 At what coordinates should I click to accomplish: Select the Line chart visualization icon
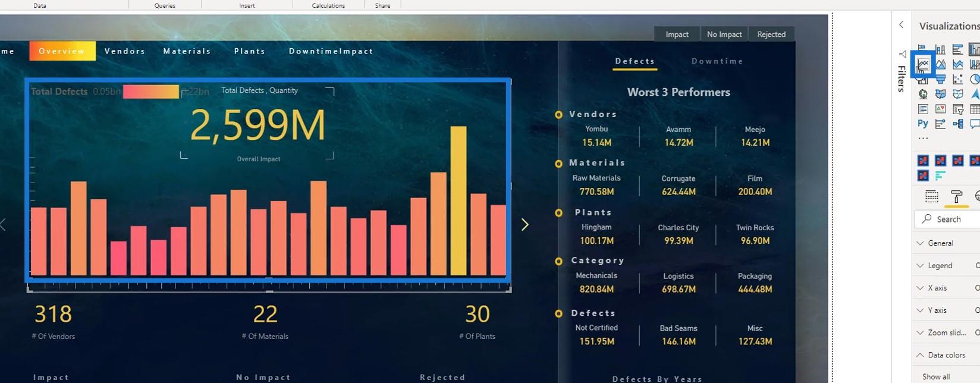(x=923, y=64)
